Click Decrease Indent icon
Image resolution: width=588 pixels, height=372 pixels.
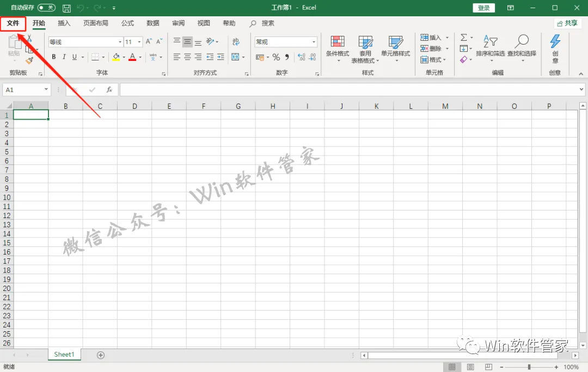[210, 57]
